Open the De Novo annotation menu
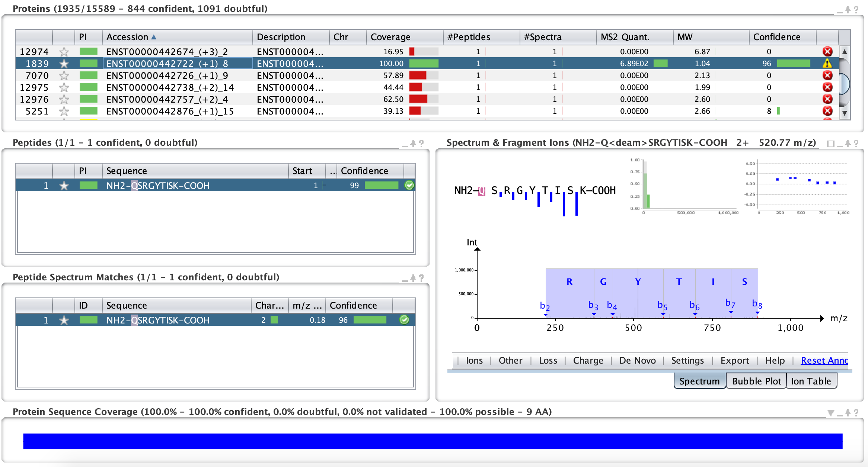Image resolution: width=868 pixels, height=467 pixels. click(x=637, y=360)
